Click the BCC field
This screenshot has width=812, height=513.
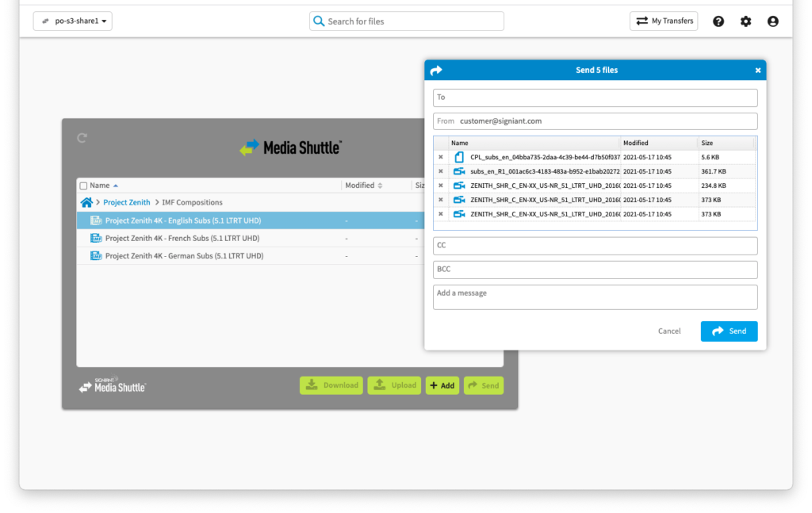coord(595,270)
